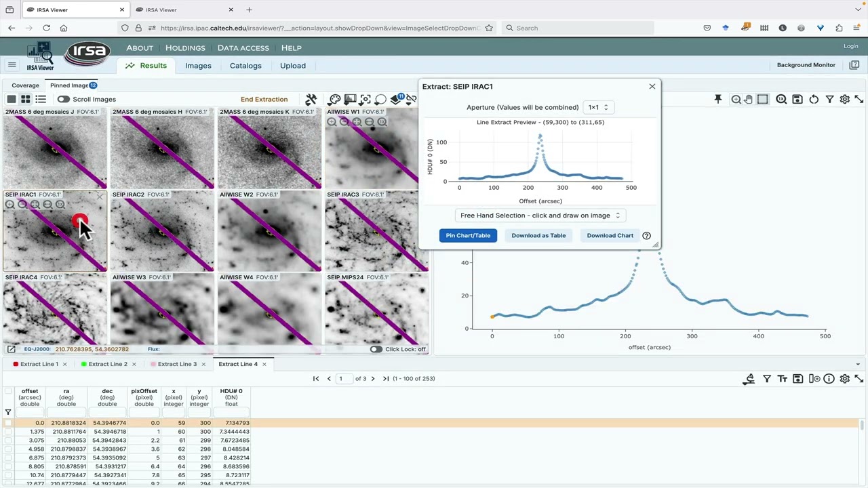Click Download Chart button
868x488 pixels.
[610, 236]
